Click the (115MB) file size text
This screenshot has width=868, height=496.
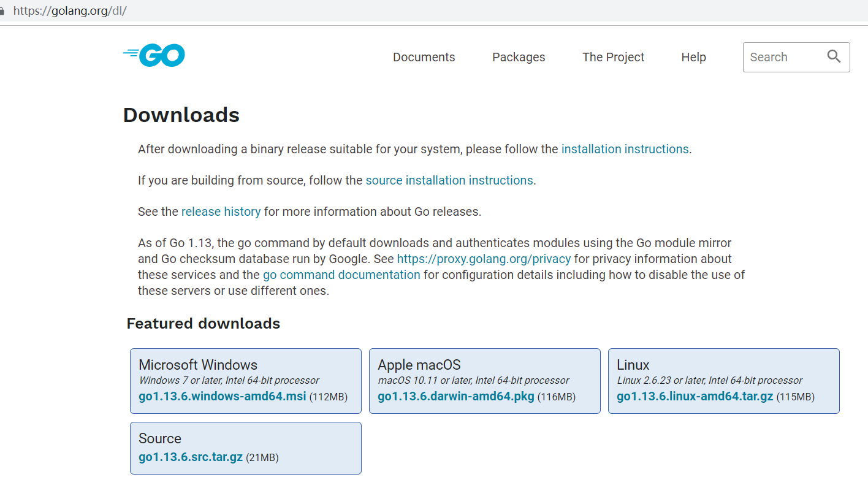coord(796,397)
